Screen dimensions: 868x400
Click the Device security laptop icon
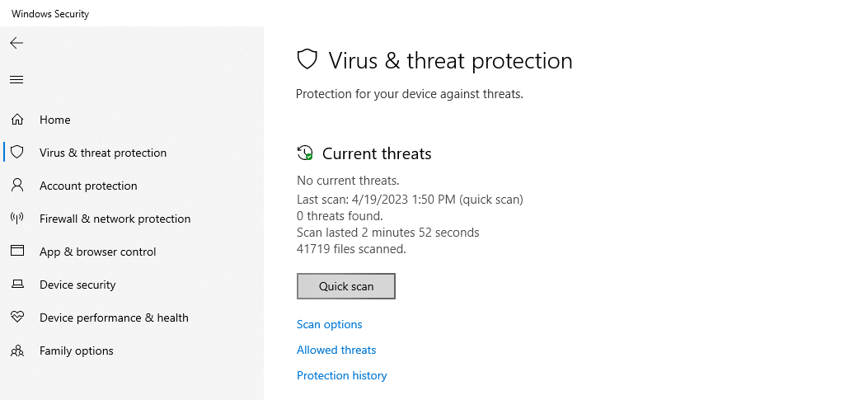point(17,285)
